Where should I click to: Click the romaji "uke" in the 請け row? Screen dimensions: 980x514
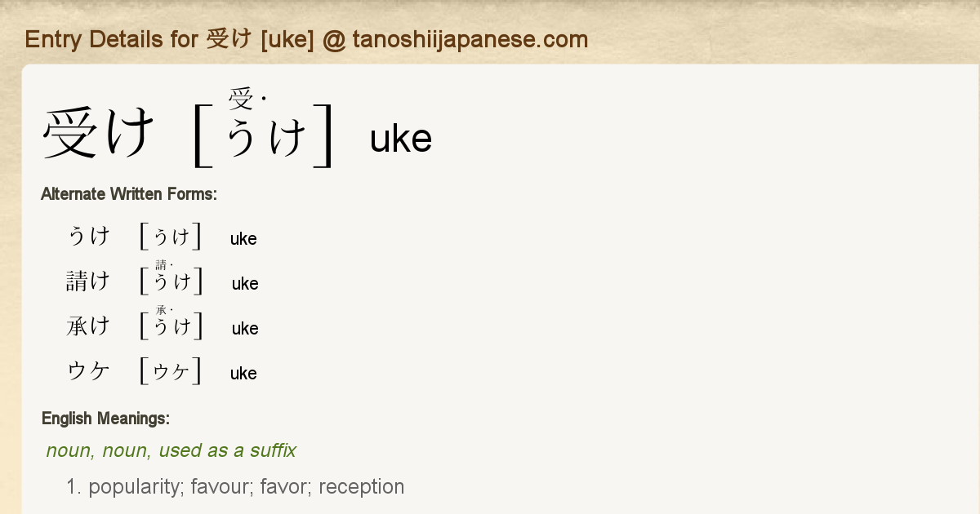[x=245, y=284]
